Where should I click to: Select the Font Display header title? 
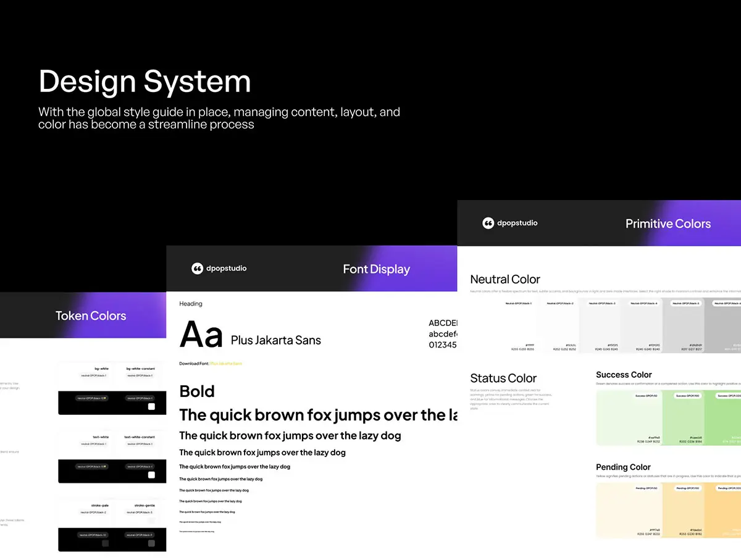tap(376, 269)
